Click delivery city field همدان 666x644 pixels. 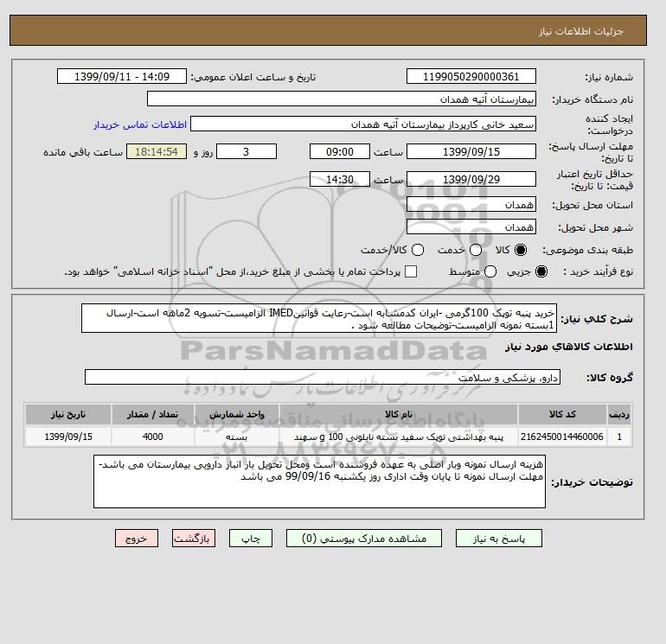click(471, 227)
